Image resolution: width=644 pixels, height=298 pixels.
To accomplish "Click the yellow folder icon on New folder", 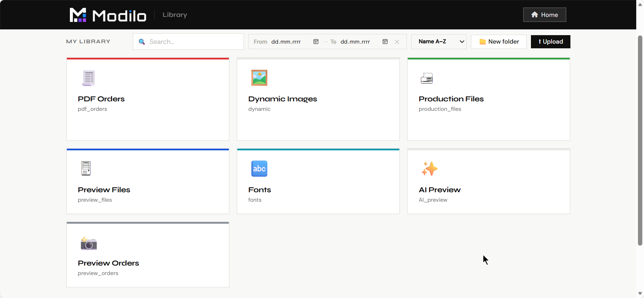I will [x=483, y=42].
